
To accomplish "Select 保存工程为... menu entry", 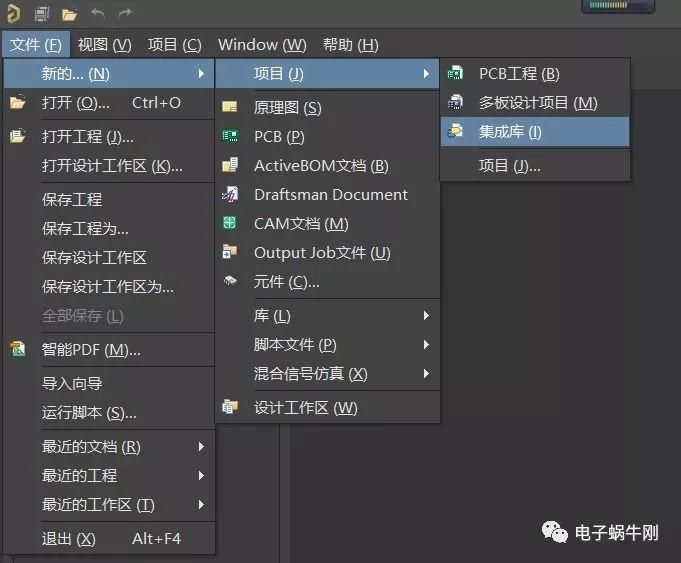I will click(x=109, y=229).
